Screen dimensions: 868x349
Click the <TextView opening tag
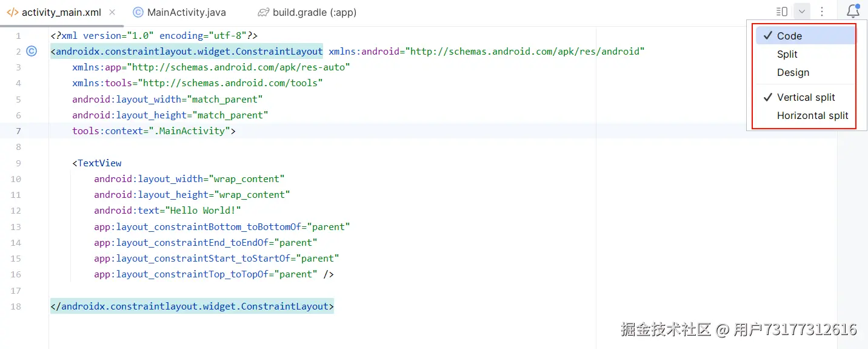click(97, 163)
